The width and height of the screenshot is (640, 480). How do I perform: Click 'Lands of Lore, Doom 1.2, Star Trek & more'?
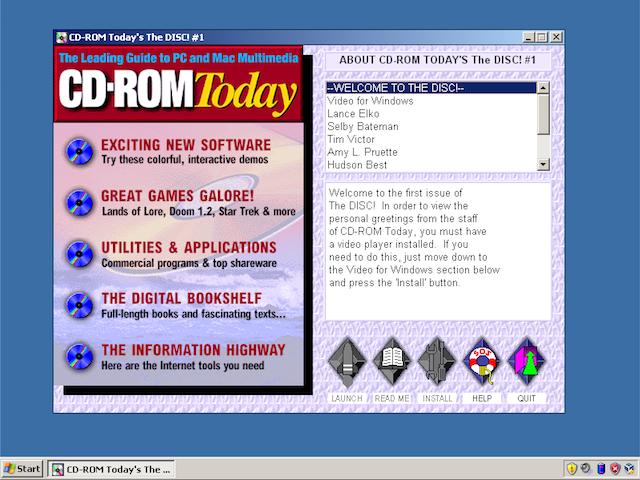[198, 211]
